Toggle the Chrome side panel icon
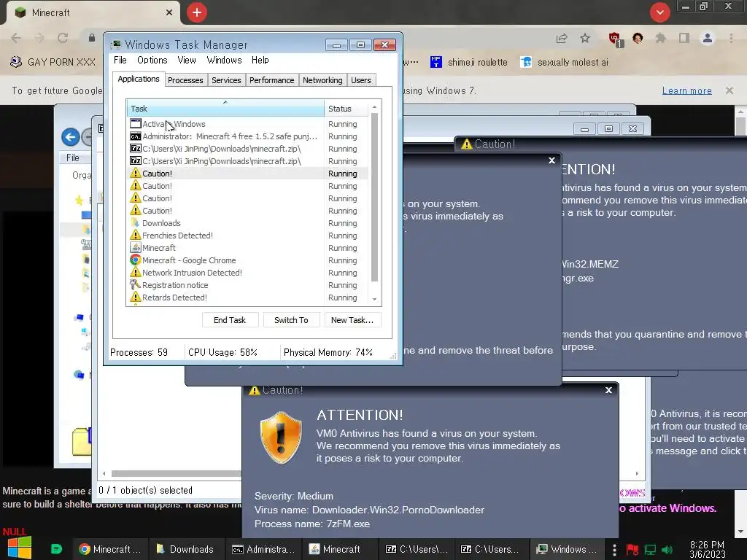The image size is (747, 560). [684, 38]
